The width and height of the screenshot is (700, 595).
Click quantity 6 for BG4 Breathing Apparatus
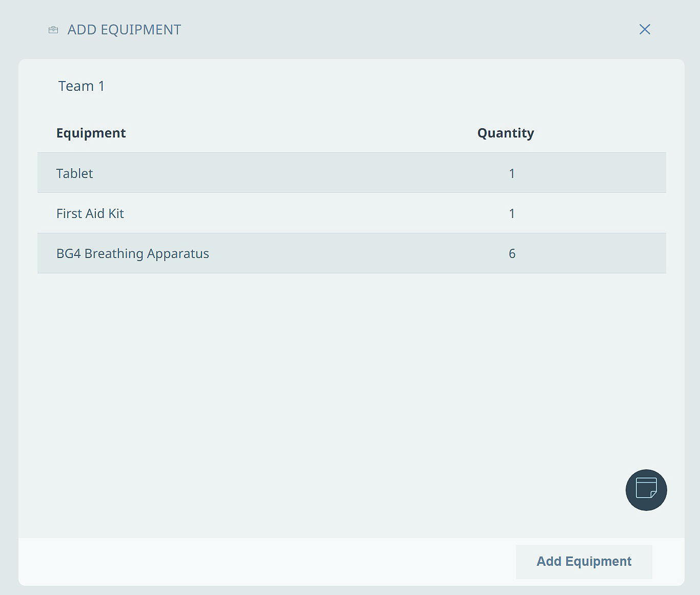(x=512, y=253)
